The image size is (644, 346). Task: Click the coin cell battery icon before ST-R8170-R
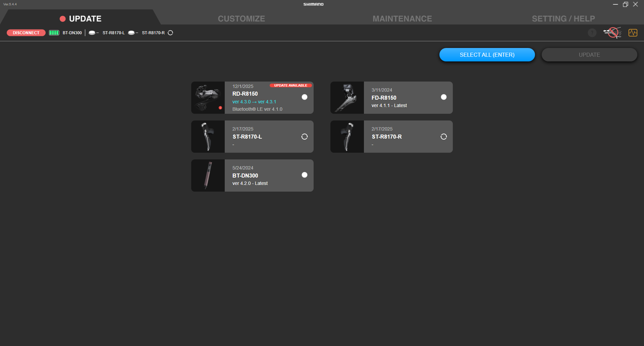pyautogui.click(x=131, y=33)
